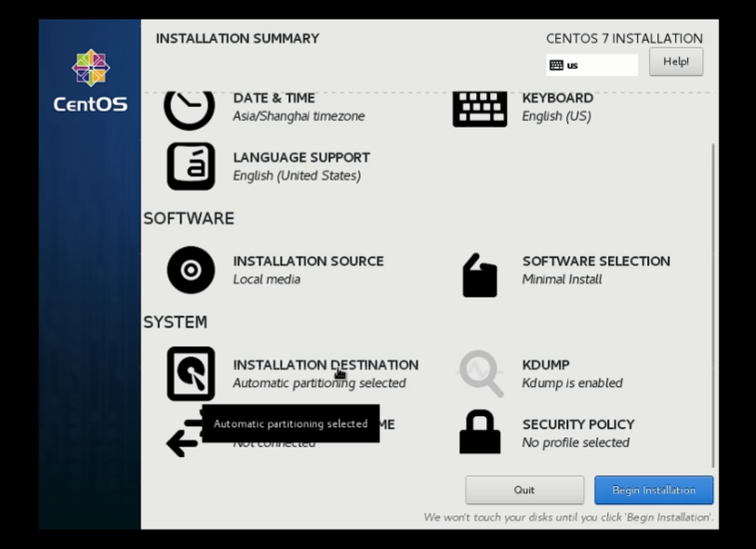The width and height of the screenshot is (756, 549).
Task: Open the Network arrows icon
Action: point(184,435)
